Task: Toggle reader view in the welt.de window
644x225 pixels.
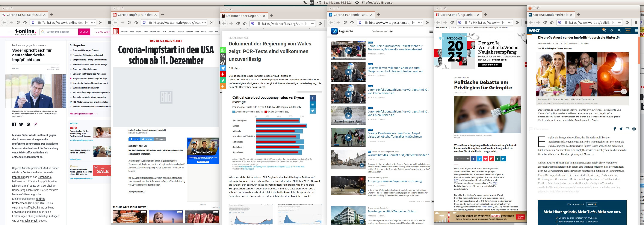Action: pyautogui.click(x=614, y=22)
